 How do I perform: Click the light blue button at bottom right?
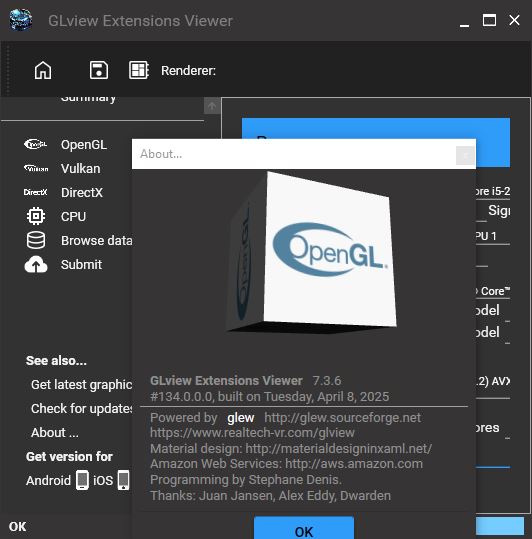coord(500,527)
